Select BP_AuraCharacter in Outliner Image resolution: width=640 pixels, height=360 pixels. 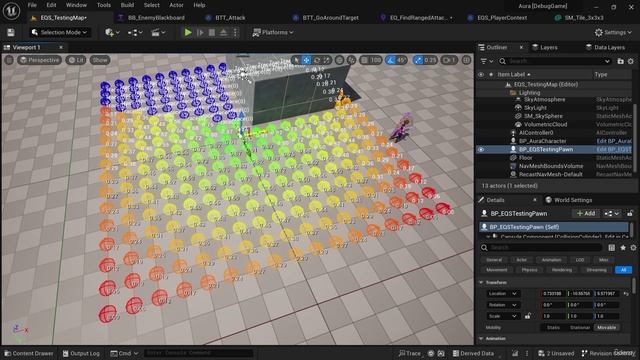[x=542, y=141]
